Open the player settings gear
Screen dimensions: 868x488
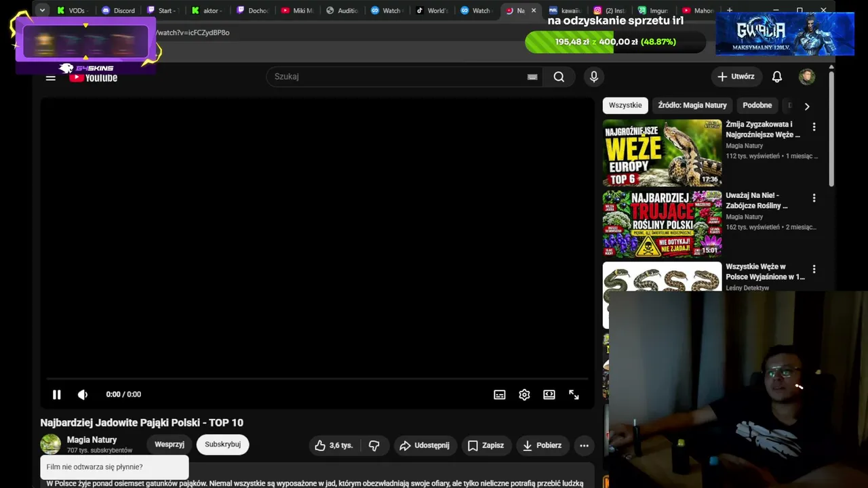click(524, 394)
